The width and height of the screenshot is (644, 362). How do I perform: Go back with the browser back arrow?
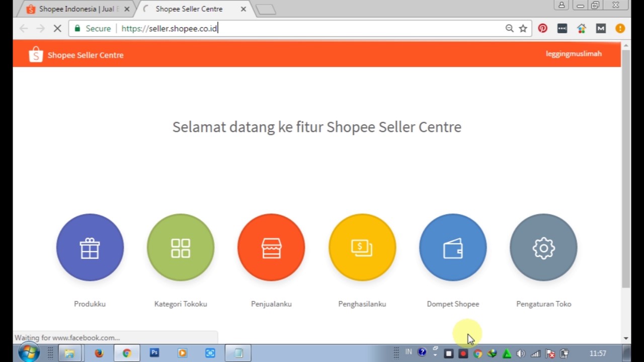pyautogui.click(x=24, y=29)
